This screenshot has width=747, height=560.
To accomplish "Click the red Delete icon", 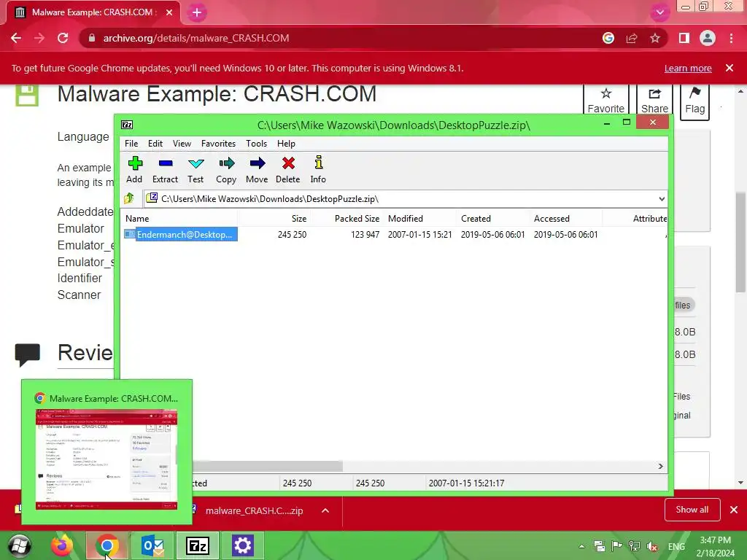I will click(287, 169).
